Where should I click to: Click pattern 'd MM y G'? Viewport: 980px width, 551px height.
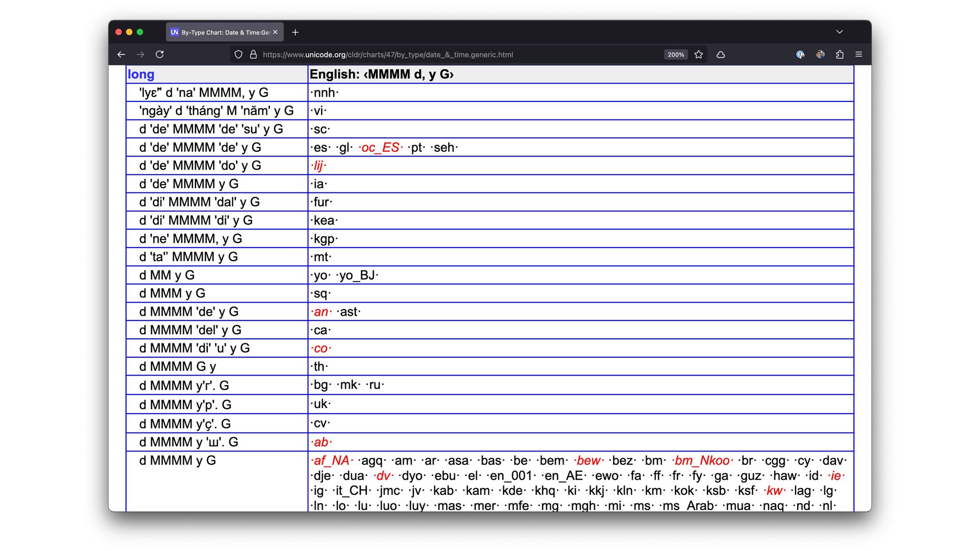167,275
